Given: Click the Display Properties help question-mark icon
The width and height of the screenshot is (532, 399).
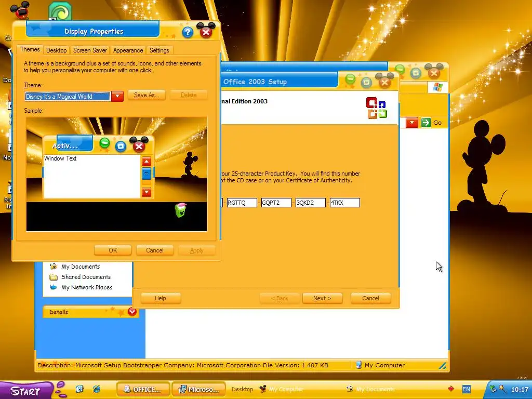Looking at the screenshot, I should pyautogui.click(x=188, y=33).
